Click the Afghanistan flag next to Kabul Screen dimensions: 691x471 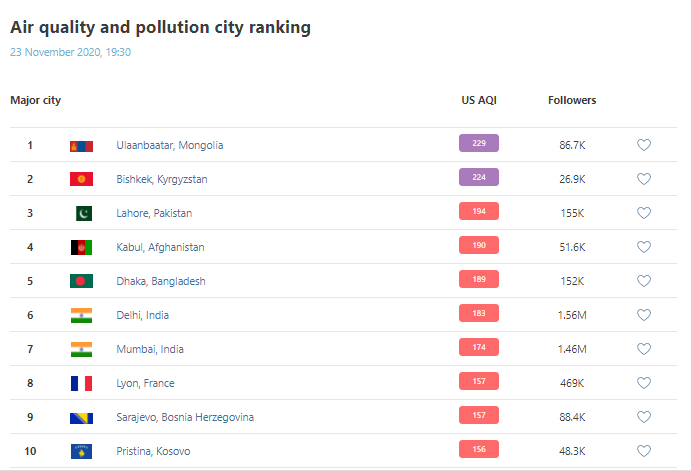(81, 248)
